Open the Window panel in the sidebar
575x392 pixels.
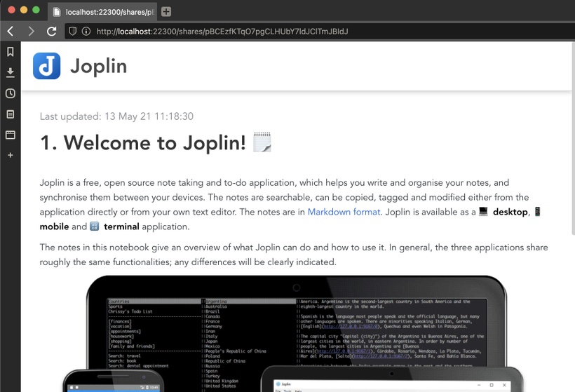(x=11, y=134)
